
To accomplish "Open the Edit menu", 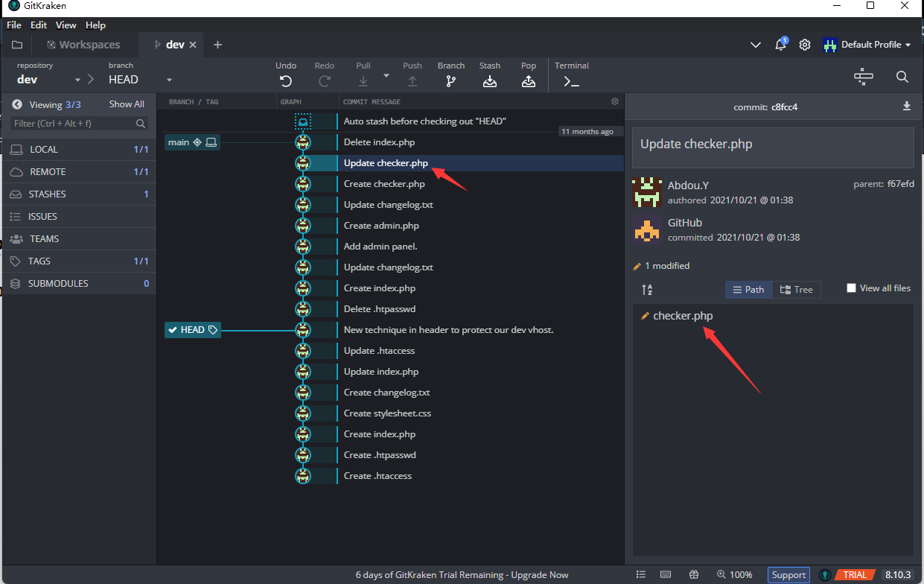I will coord(39,25).
